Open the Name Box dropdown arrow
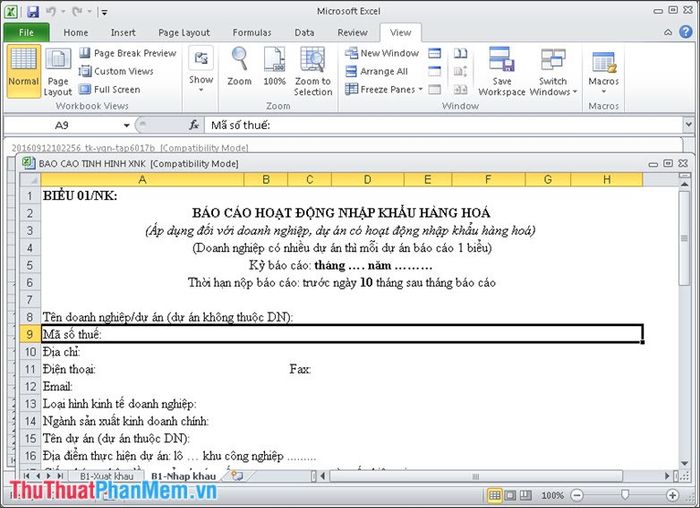The width and height of the screenshot is (700, 508). point(127,125)
